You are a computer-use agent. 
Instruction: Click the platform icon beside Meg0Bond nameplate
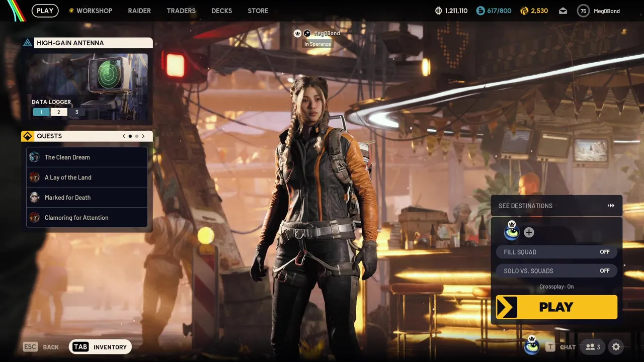click(307, 33)
